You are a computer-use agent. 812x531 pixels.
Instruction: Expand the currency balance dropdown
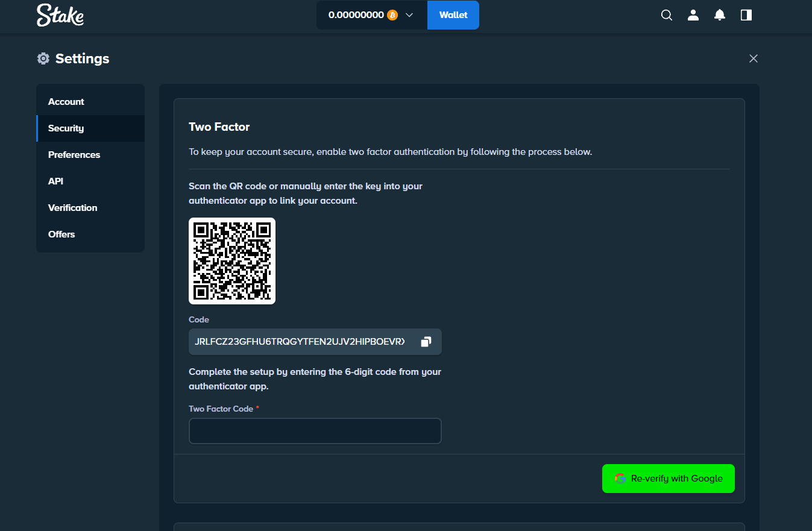(x=409, y=14)
